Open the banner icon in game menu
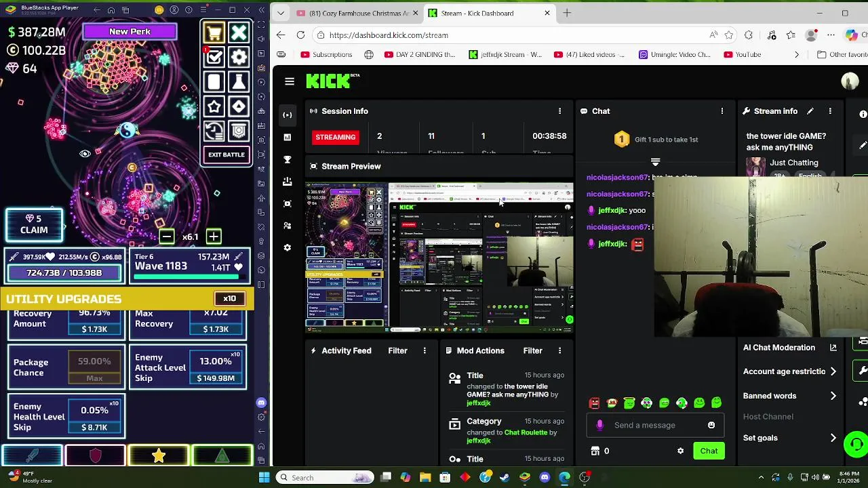 [239, 131]
